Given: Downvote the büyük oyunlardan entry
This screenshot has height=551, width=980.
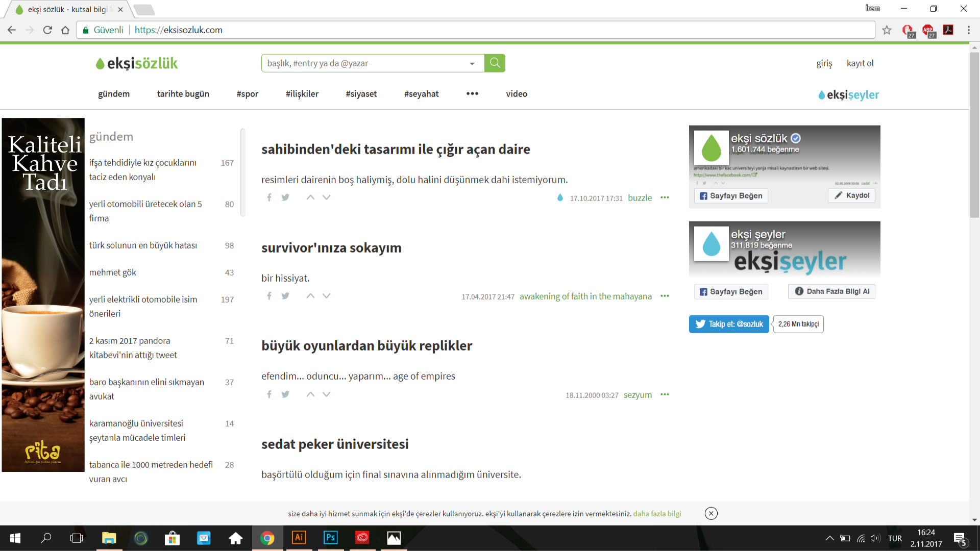Looking at the screenshot, I should click(327, 394).
